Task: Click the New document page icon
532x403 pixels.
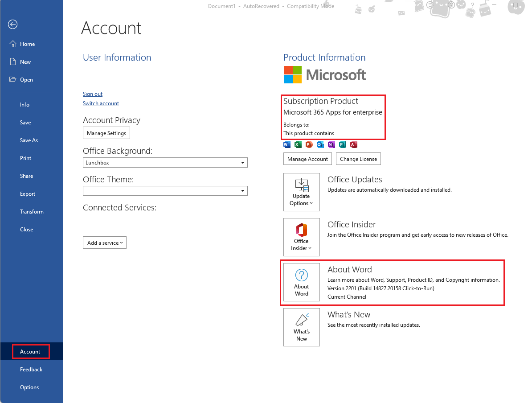Action: pyautogui.click(x=13, y=62)
